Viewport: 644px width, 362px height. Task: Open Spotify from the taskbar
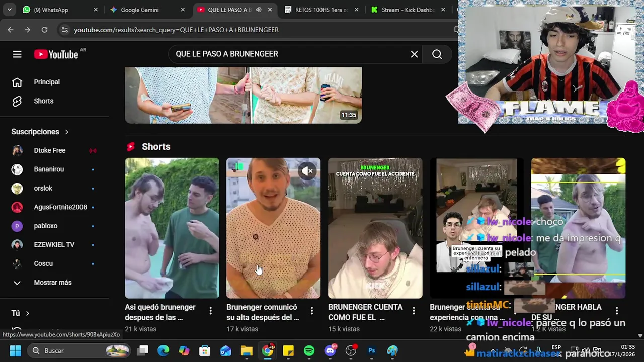(309, 351)
